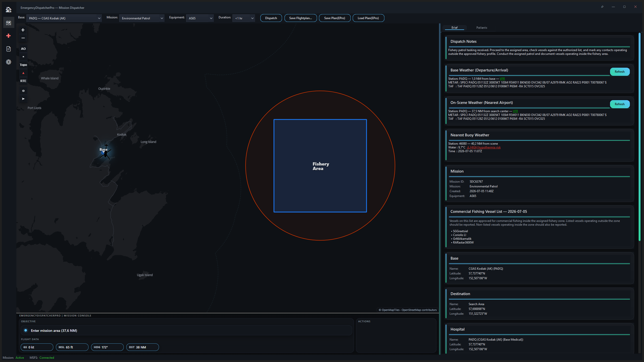Image resolution: width=644 pixels, height=362 pixels.
Task: Zoom in the map with plus
Action: coord(23,30)
